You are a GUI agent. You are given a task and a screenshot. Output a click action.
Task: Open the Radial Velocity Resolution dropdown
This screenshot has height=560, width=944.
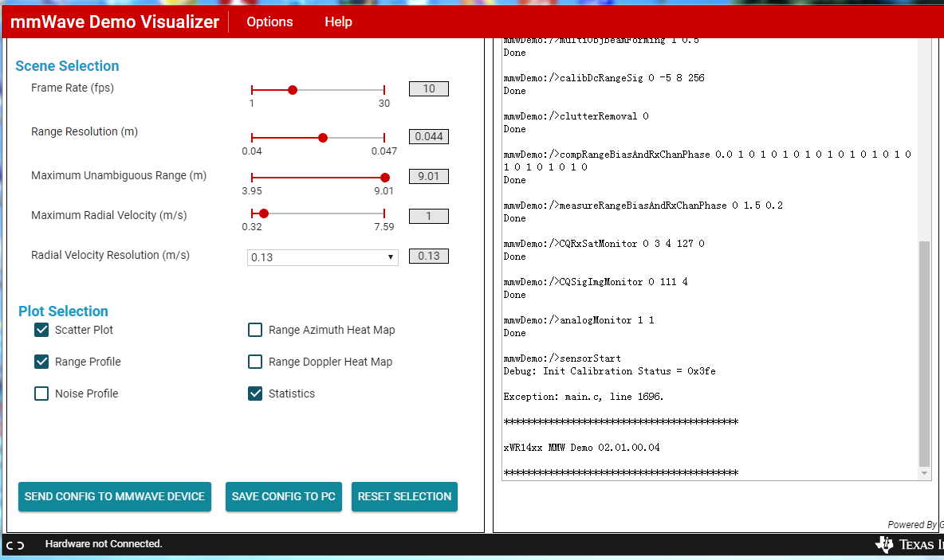[323, 257]
